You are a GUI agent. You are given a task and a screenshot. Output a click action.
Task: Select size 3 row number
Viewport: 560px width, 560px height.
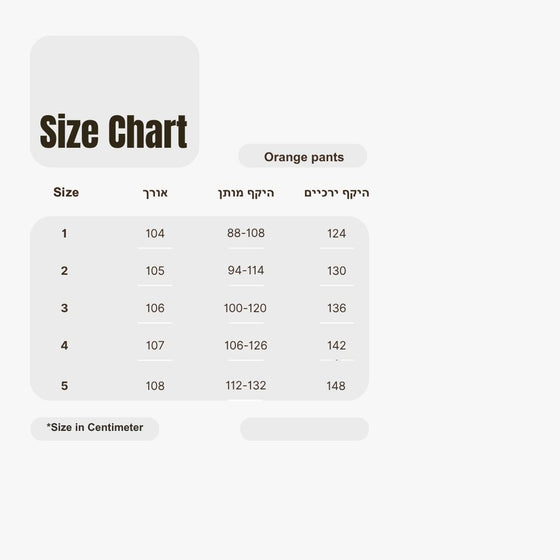pos(64,308)
